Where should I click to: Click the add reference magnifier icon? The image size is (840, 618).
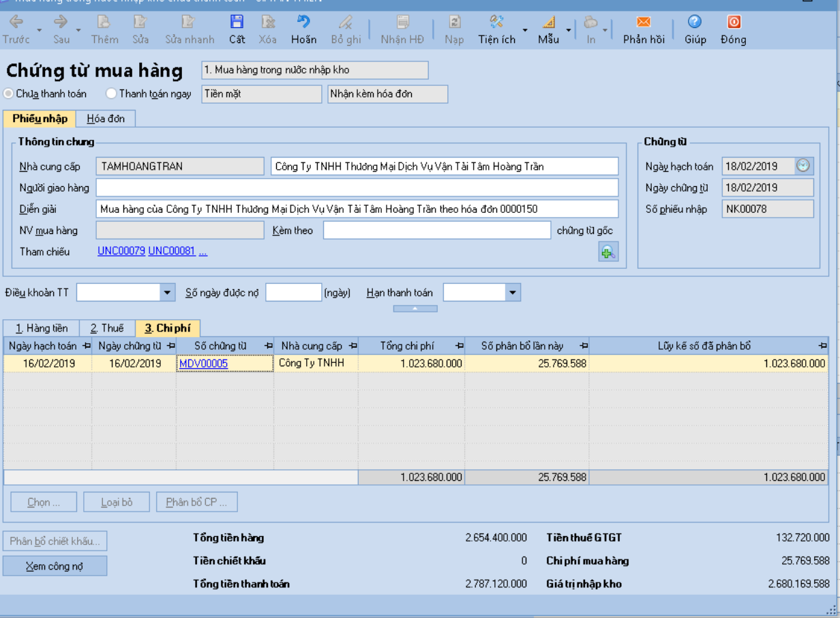607,252
